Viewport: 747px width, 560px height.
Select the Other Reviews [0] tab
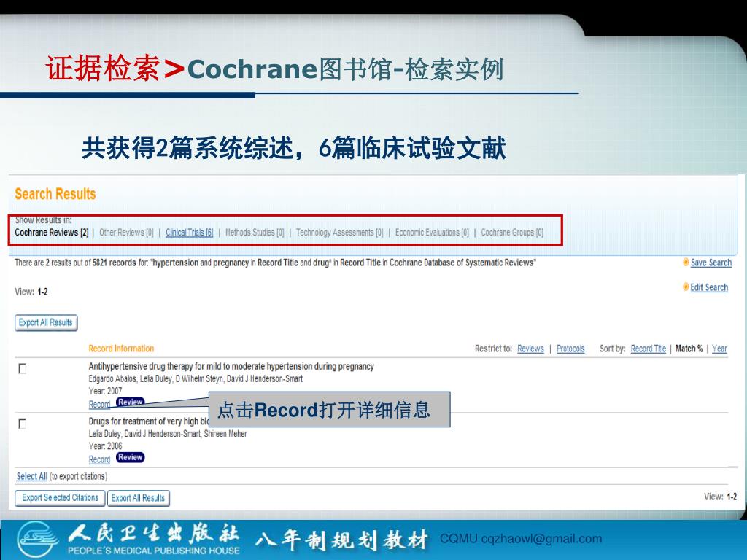(x=126, y=233)
